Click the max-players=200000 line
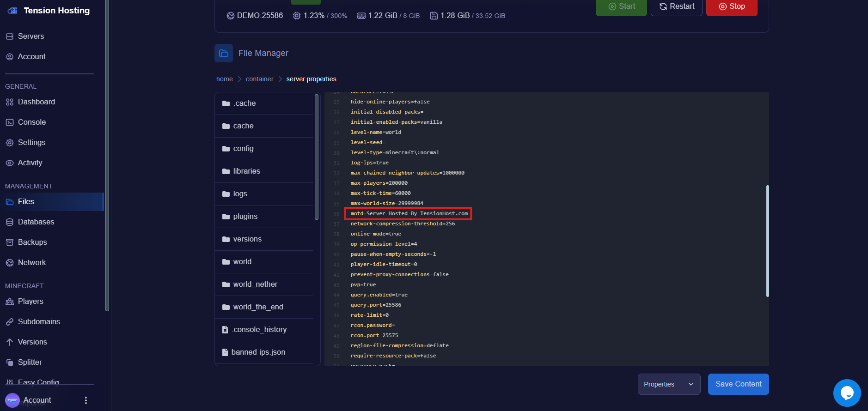The height and width of the screenshot is (411, 868). click(x=379, y=183)
